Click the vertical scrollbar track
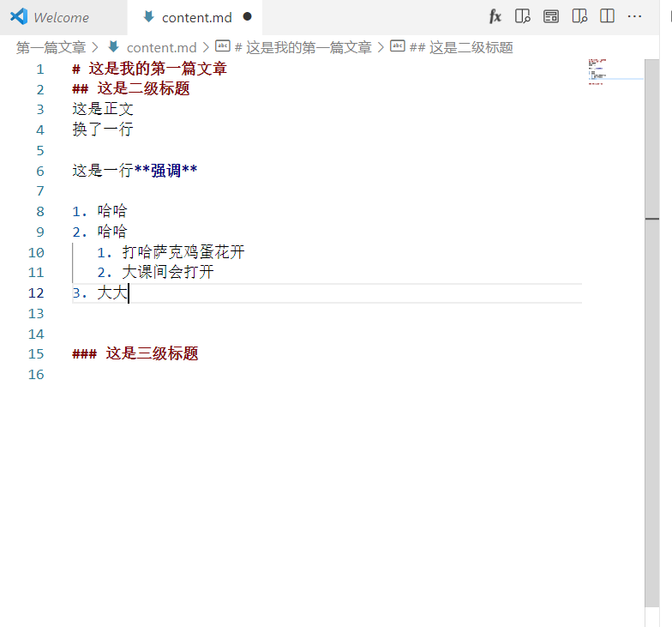 (x=651, y=429)
